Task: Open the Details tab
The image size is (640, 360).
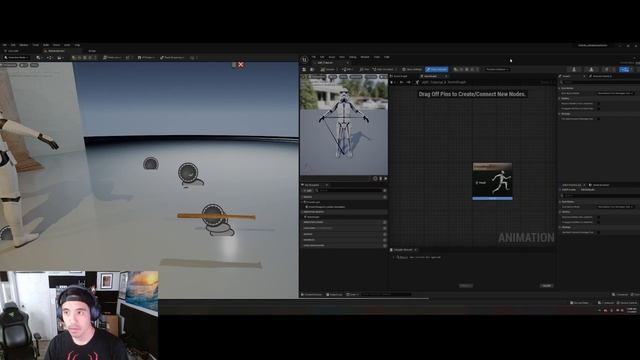Action: (567, 76)
